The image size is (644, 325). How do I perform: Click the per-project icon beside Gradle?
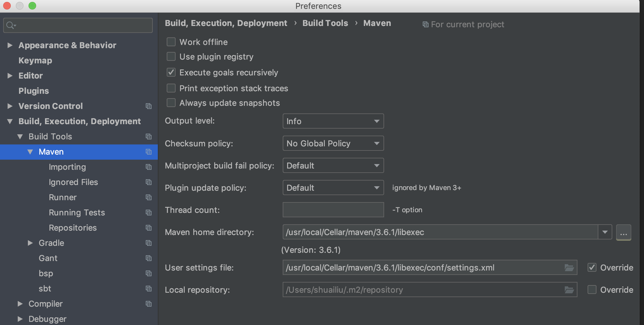pos(149,243)
